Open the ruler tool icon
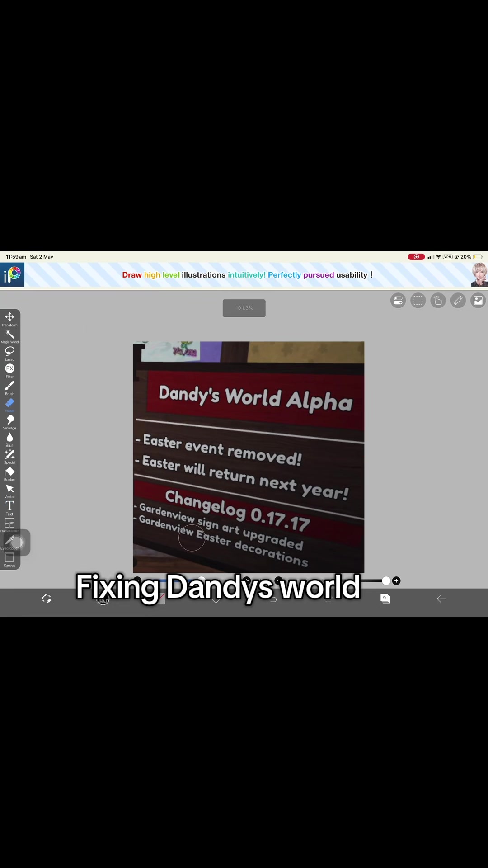This screenshot has height=868, width=488. (458, 301)
